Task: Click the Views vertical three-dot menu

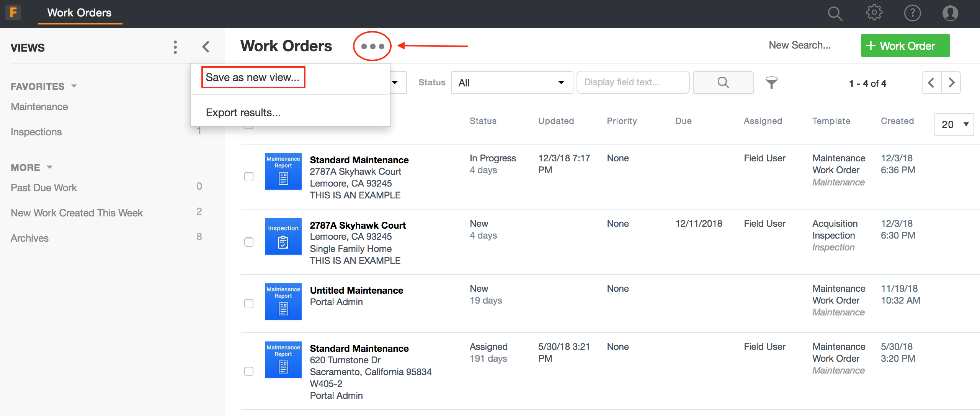Action: point(175,47)
